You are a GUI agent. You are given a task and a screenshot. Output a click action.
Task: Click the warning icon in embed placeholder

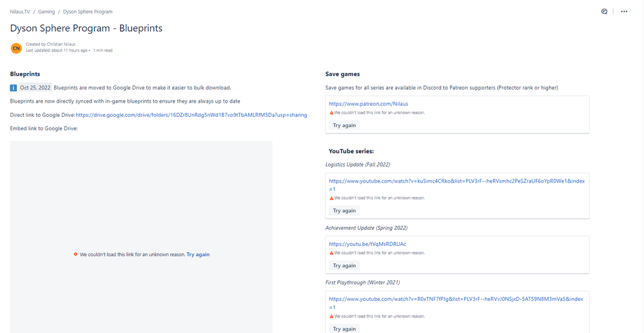coord(75,254)
